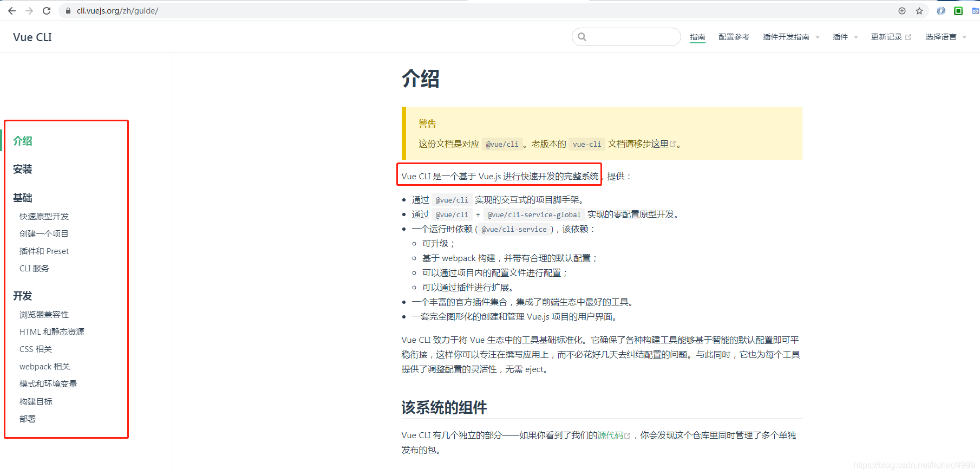Click the arrow beside 选择语言
Image resolution: width=980 pixels, height=475 pixels.
(x=964, y=37)
